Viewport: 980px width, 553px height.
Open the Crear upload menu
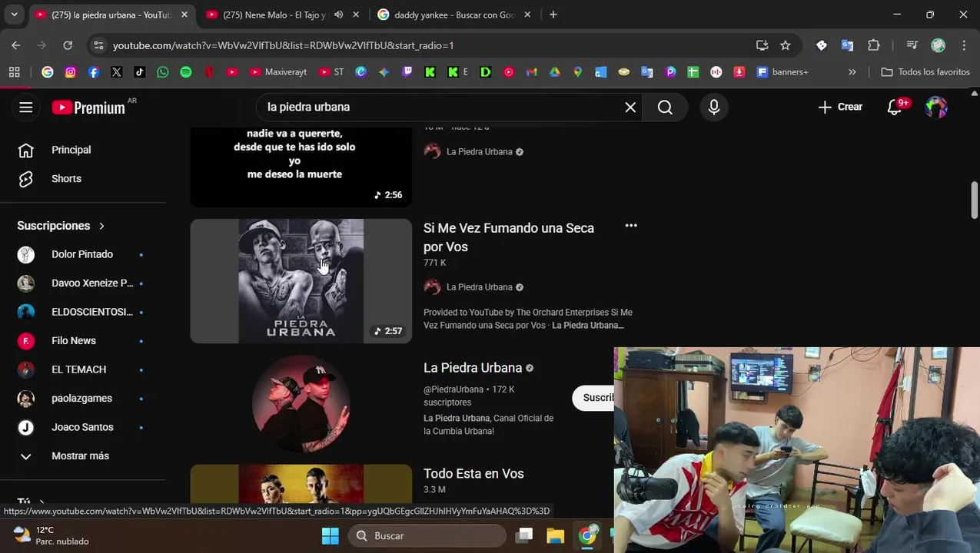840,107
